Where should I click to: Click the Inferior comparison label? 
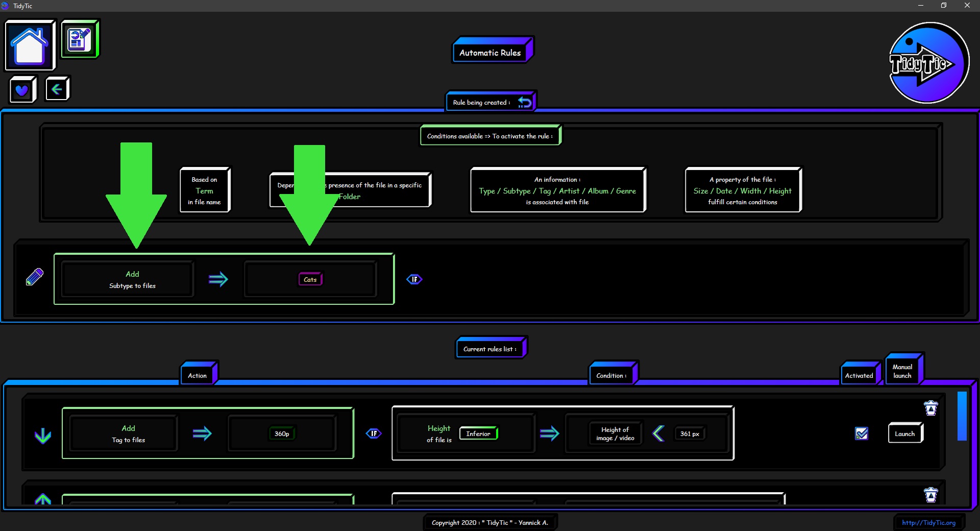pyautogui.click(x=478, y=433)
